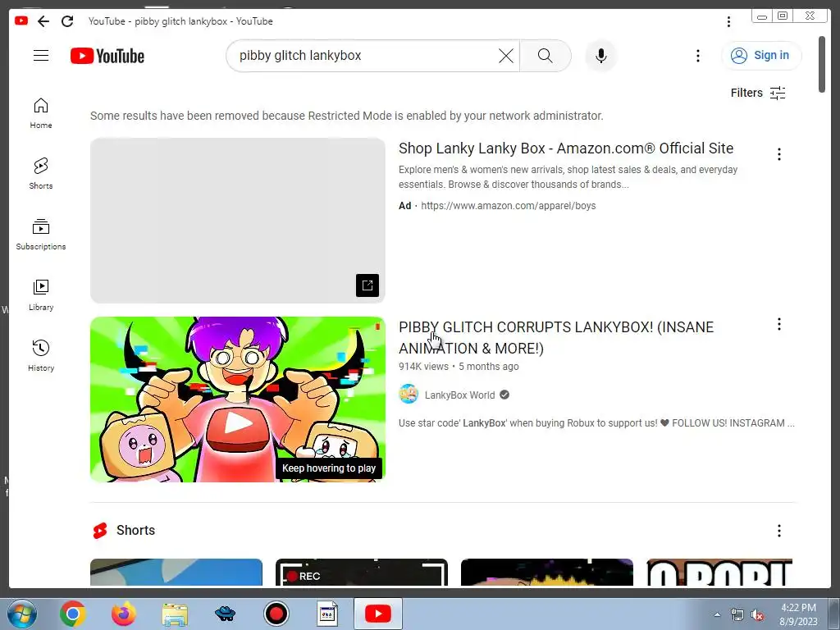
Task: Click the muted volume tray icon
Action: pos(756,614)
